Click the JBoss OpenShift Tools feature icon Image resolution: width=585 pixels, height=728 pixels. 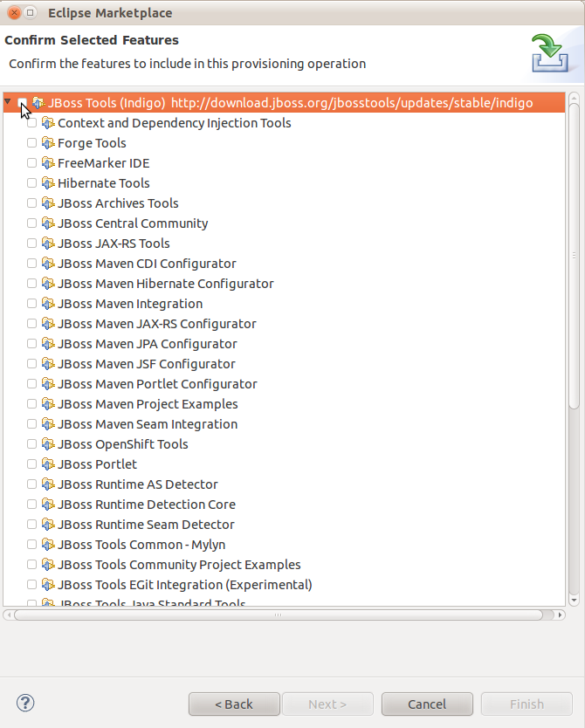coord(48,444)
